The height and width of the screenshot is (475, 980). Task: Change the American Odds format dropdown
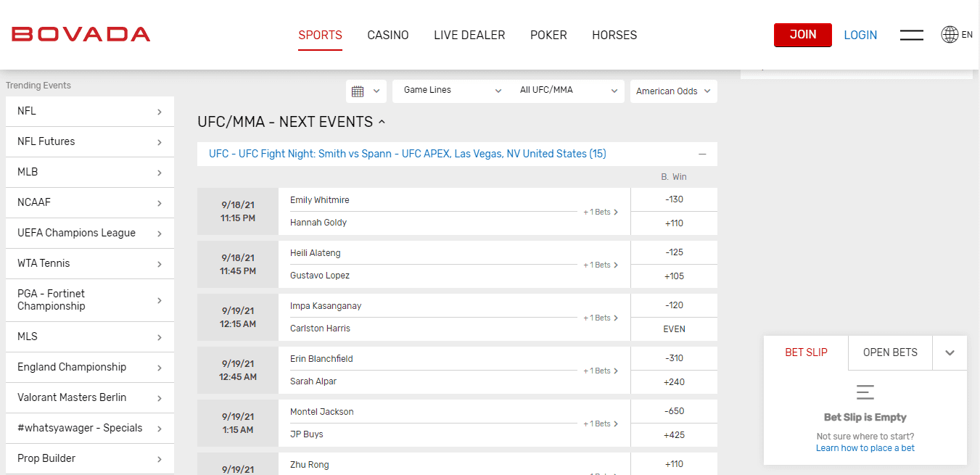click(x=673, y=91)
